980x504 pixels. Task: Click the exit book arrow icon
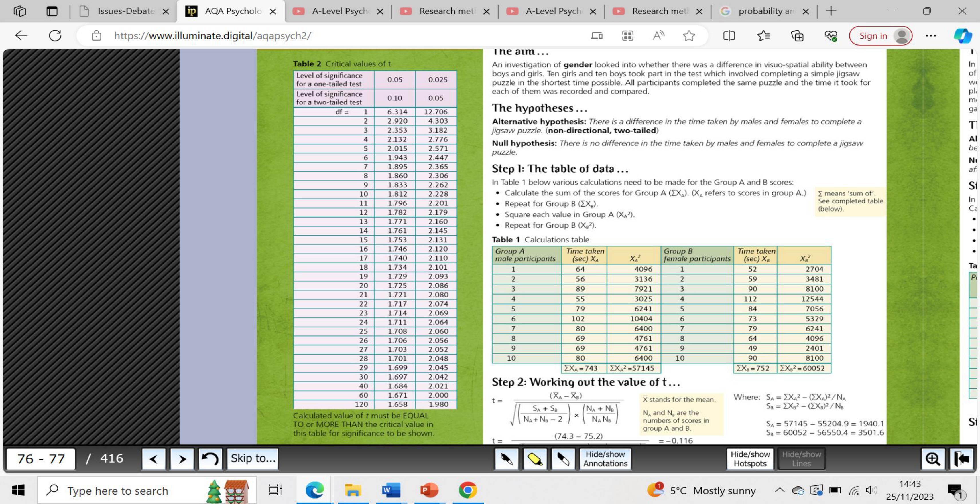pos(961,459)
